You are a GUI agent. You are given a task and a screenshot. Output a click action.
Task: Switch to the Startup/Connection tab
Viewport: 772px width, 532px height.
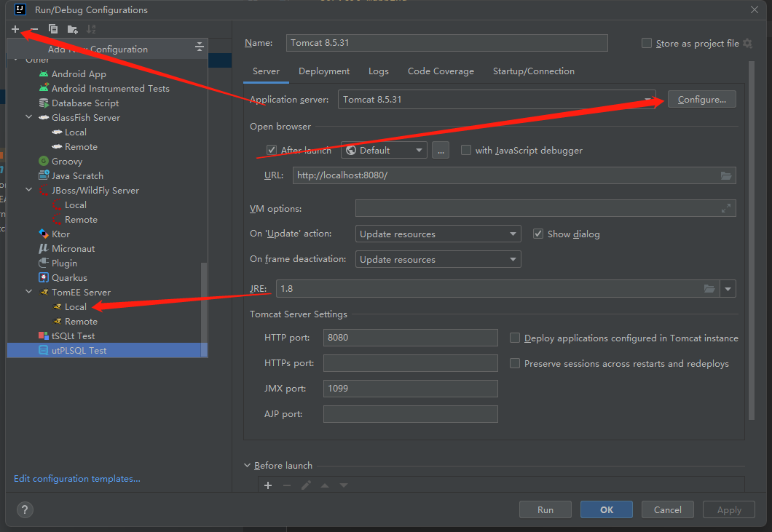[x=534, y=71]
